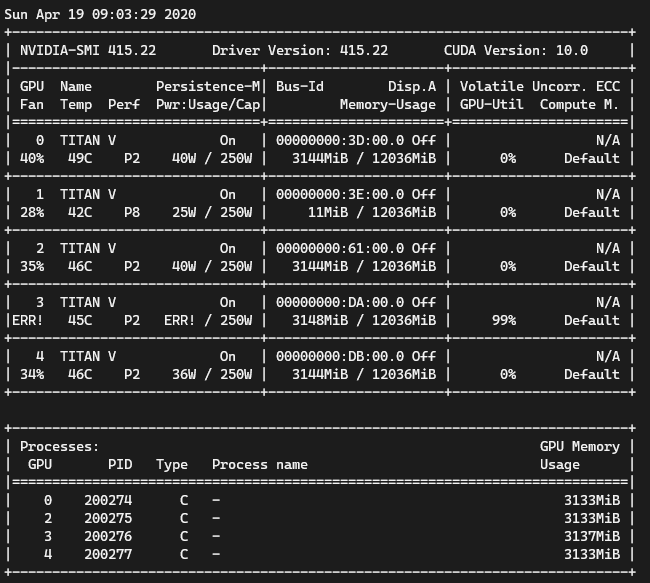650x583 pixels.
Task: Click the "GPU Memory" header in Processes
Action: pos(580,447)
